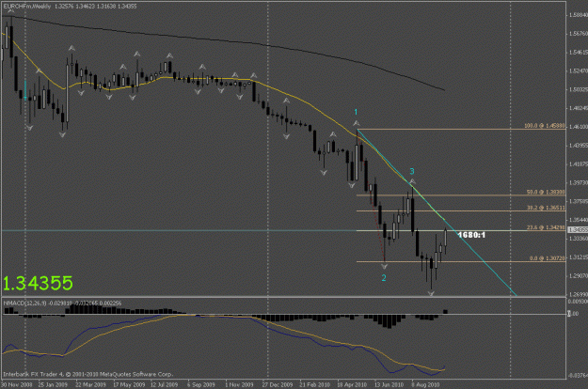Viewport: 588px width, 389px height.
Task: Click the fractal arrow under the lowest candle
Action: (x=431, y=294)
